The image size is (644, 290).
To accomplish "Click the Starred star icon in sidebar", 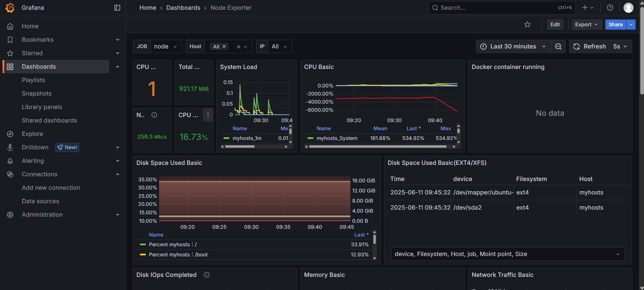I will pyautogui.click(x=10, y=53).
